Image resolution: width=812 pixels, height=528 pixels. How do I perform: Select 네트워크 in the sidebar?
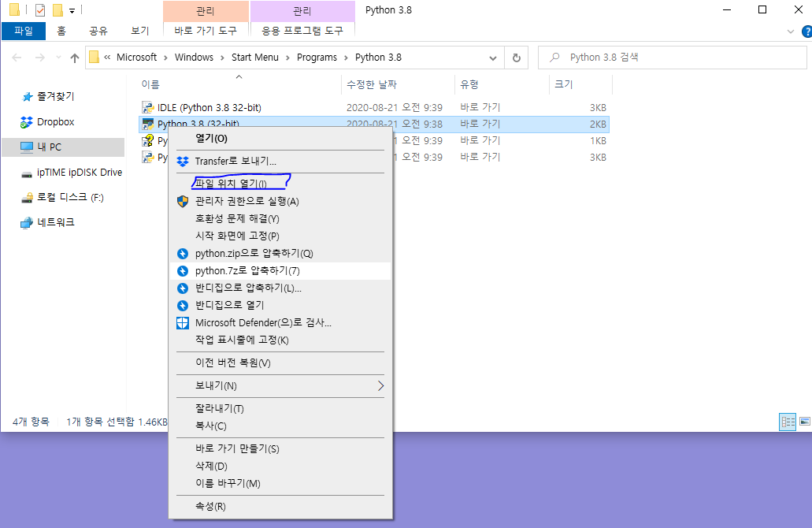pyautogui.click(x=55, y=222)
